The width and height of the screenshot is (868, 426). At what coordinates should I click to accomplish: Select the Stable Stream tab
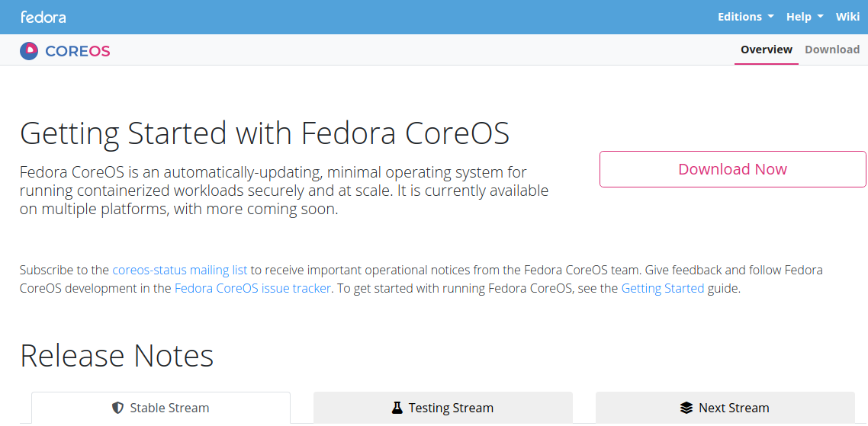161,408
